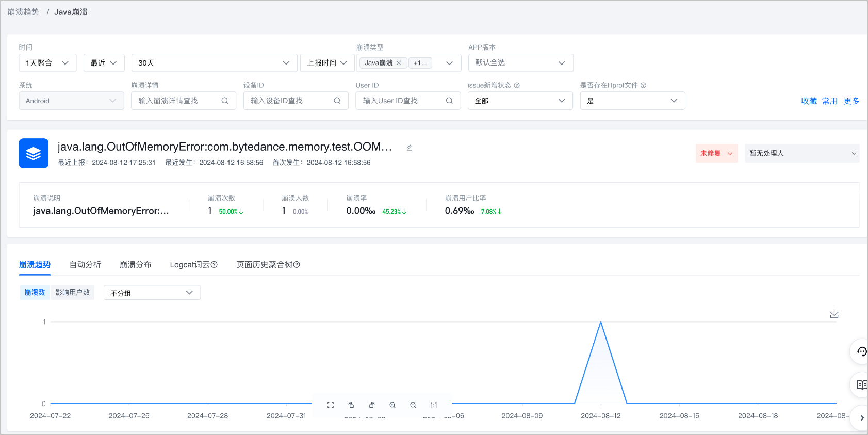Screen dimensions: 868x435
Task: Switch to 页面历史聚合树 tab
Action: [264, 265]
